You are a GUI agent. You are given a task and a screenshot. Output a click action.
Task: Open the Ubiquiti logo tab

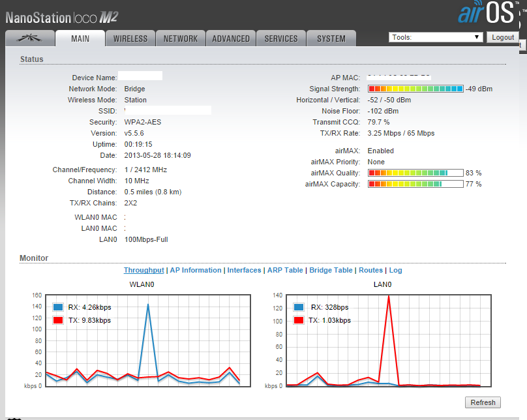point(29,38)
